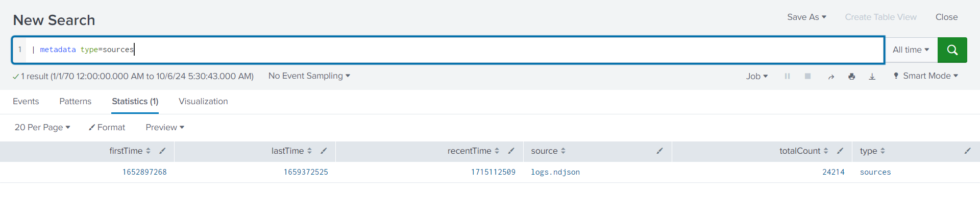Print the search results

pos(851,76)
